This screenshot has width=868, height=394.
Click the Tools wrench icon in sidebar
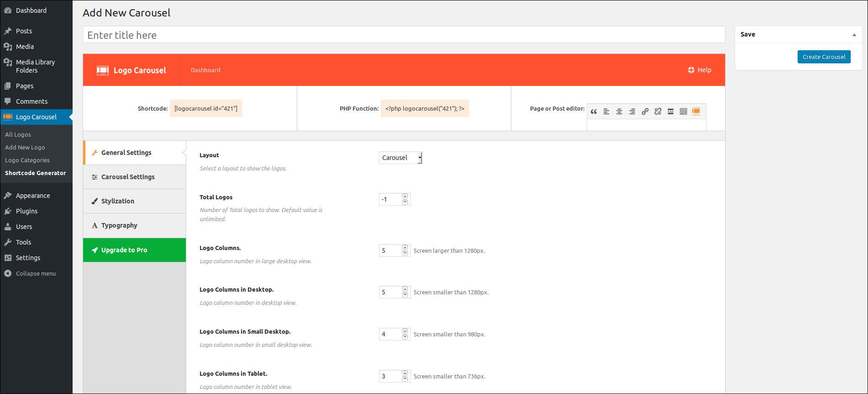[x=8, y=242]
